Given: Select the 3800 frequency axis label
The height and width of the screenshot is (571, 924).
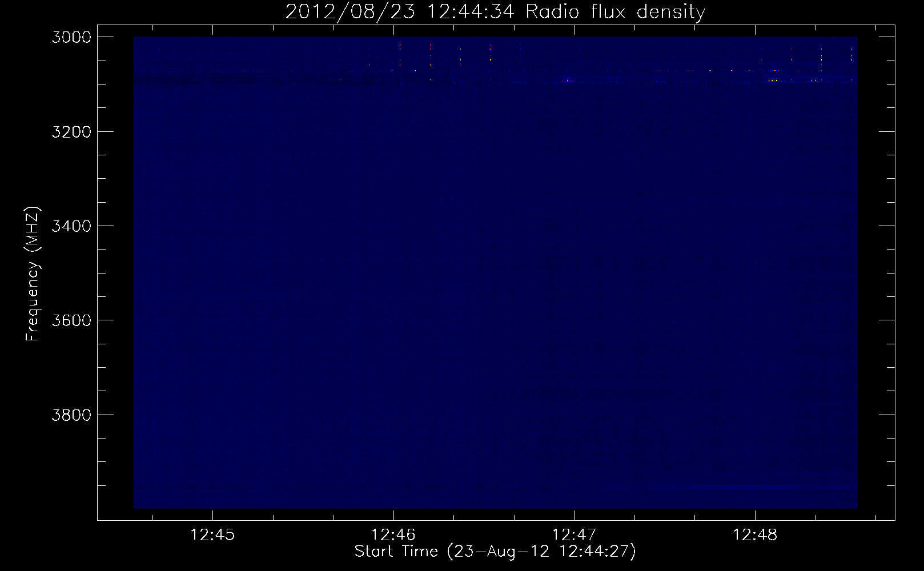Looking at the screenshot, I should pos(71,415).
